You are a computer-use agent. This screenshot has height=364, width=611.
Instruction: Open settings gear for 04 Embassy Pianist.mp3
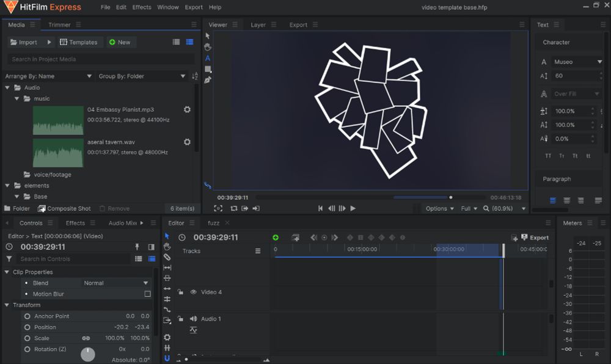(187, 109)
